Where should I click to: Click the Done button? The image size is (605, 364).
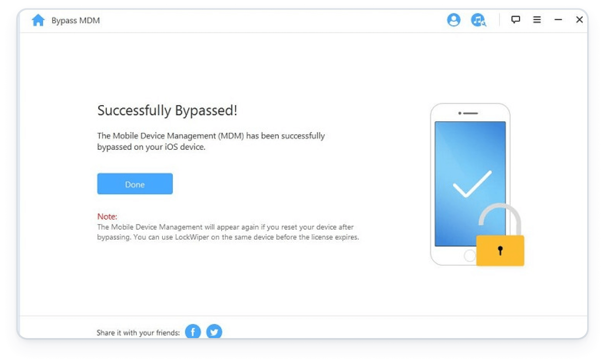click(x=135, y=184)
